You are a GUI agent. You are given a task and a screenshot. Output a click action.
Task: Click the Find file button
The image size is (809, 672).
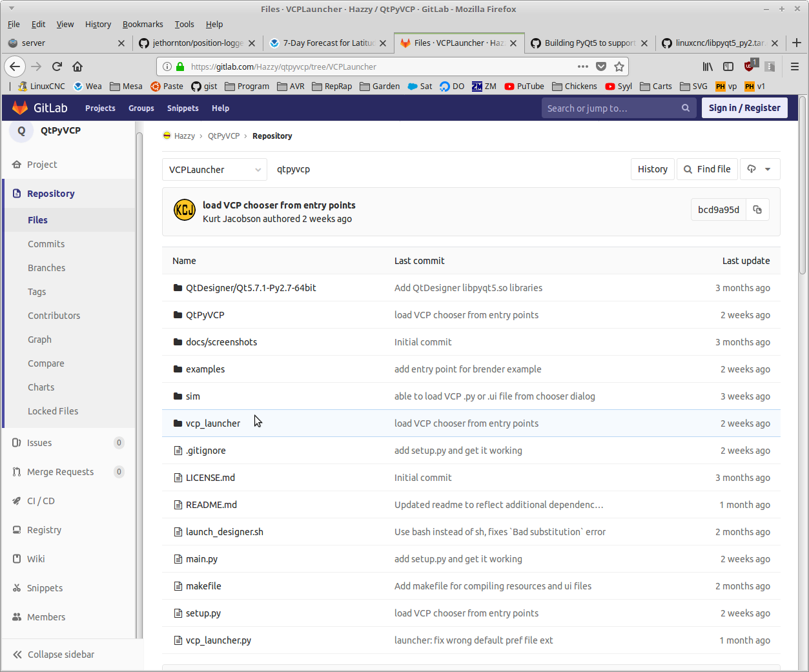pos(707,169)
